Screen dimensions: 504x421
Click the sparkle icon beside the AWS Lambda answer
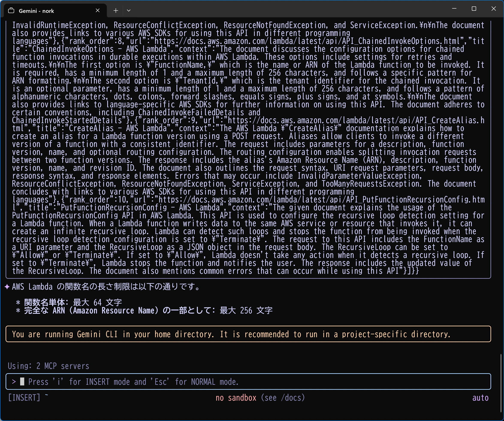(7, 287)
